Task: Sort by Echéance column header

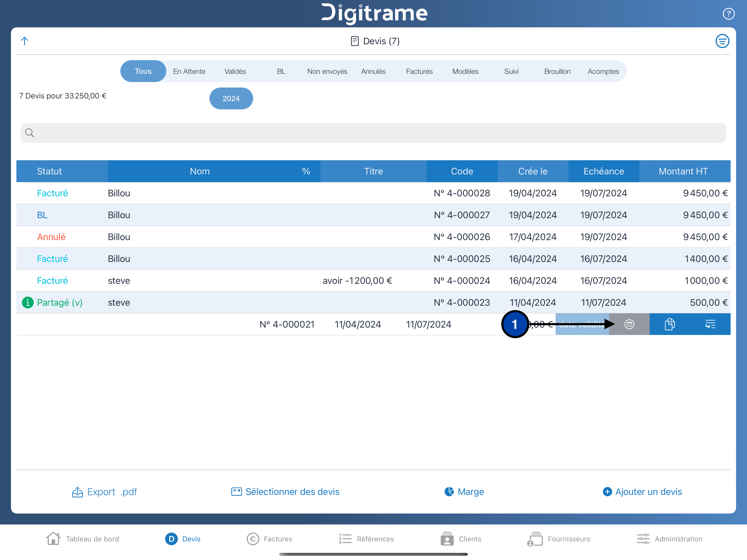Action: pos(603,171)
